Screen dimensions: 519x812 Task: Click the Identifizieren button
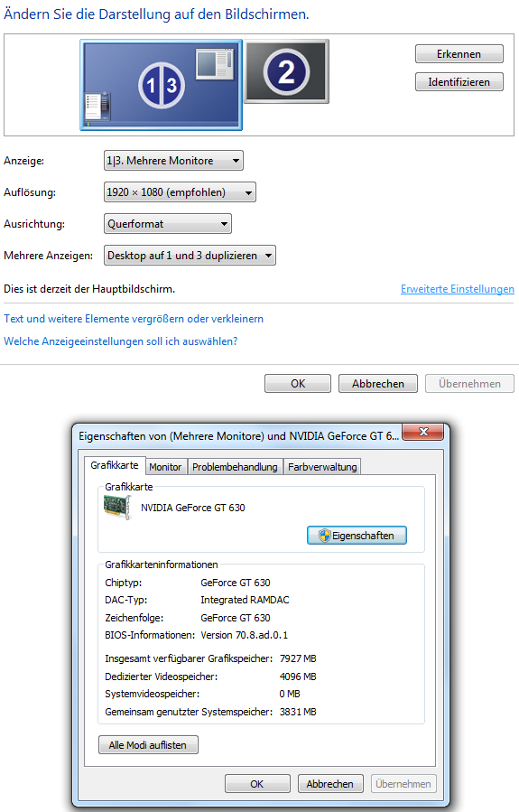459,82
